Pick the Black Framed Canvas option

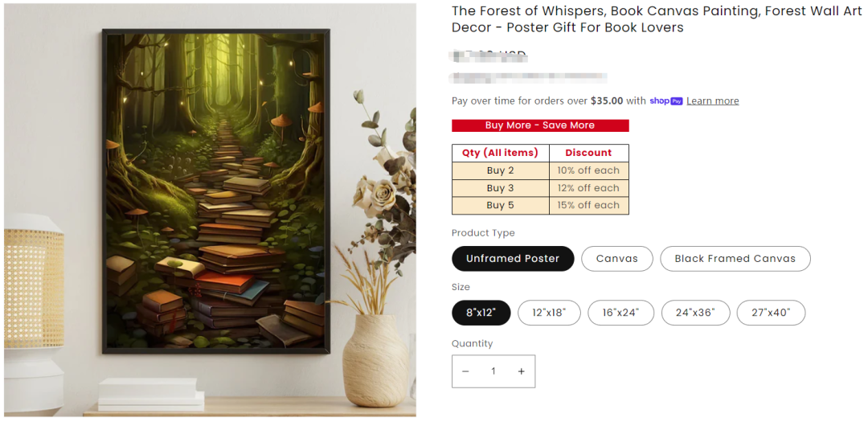(735, 259)
